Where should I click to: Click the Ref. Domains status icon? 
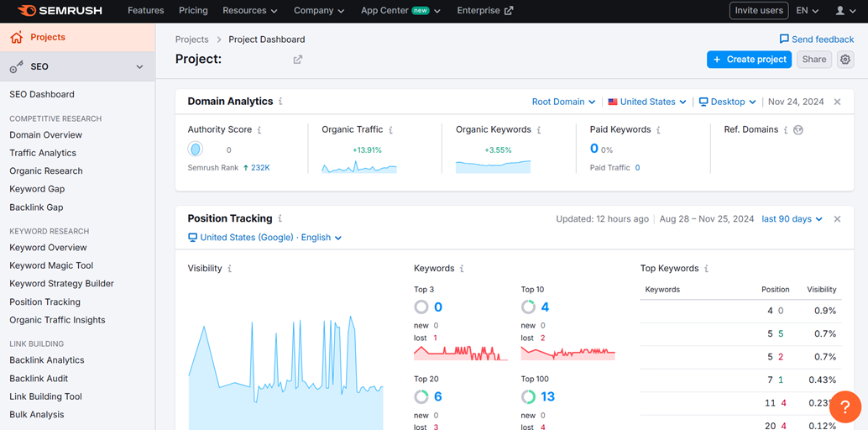[x=798, y=130]
